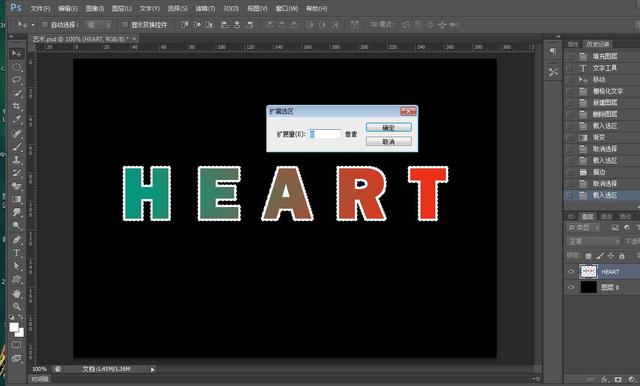Lock transparent pixels icon in Layers panel
Viewport: 640px width, 386px height.
pyautogui.click(x=588, y=256)
